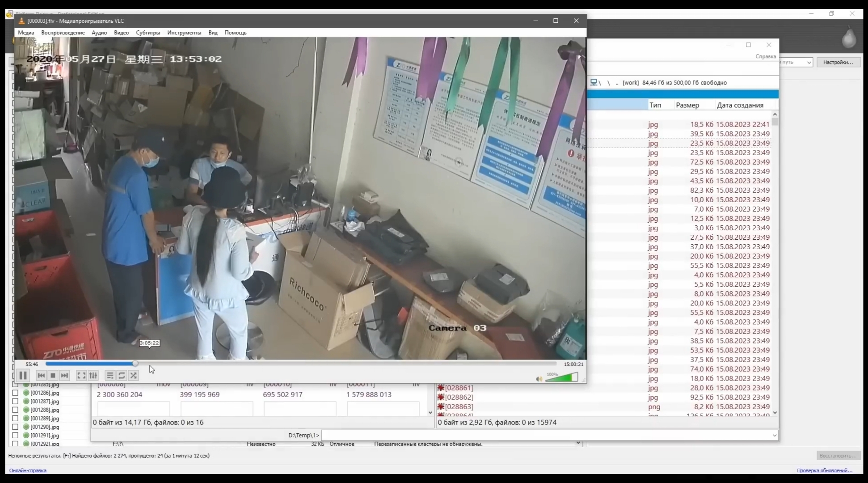868x483 pixels.
Task: Enable shuffle random playback
Action: coord(133,376)
